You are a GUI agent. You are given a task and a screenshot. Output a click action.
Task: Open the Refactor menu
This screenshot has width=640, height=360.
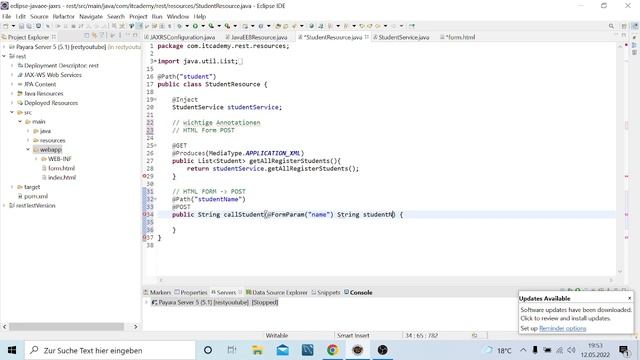point(64,16)
